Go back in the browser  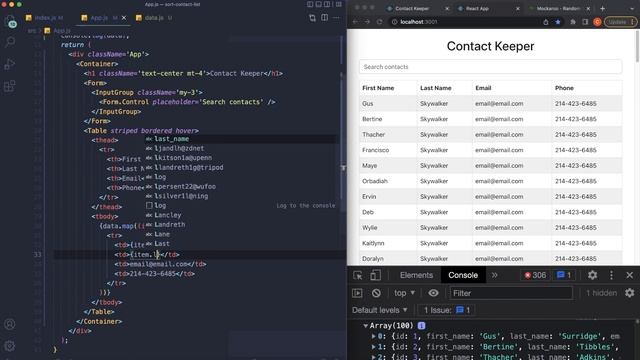[356, 22]
